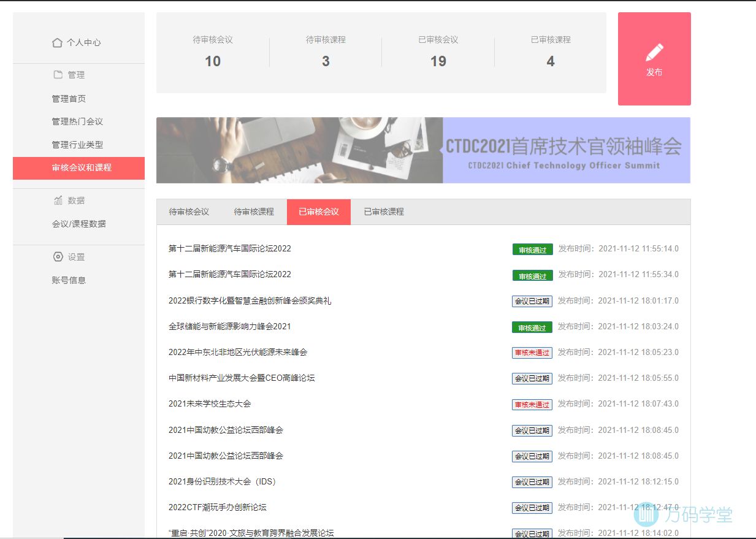Screen dimensions: 756x539
Task: Switch to the 待审核课程 tab
Action: [x=254, y=212]
